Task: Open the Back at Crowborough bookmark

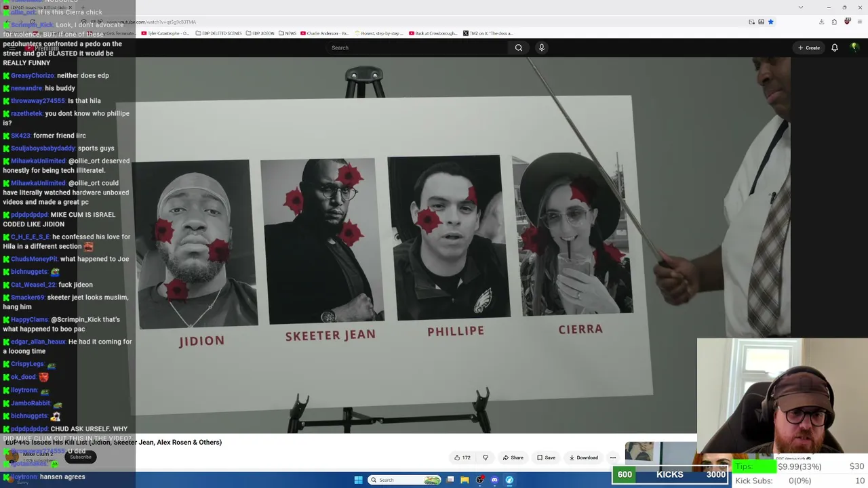Action: pos(434,33)
